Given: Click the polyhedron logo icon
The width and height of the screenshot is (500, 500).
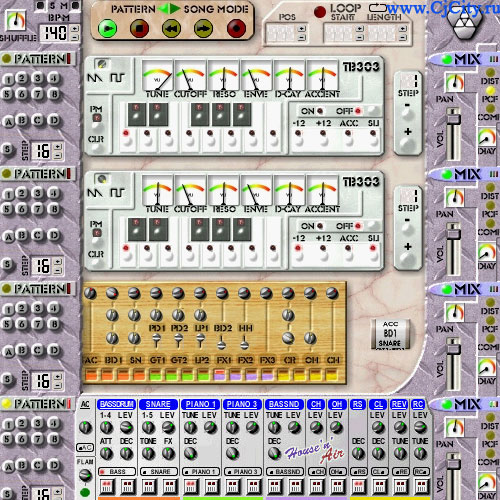Looking at the screenshot, I should pos(464,24).
